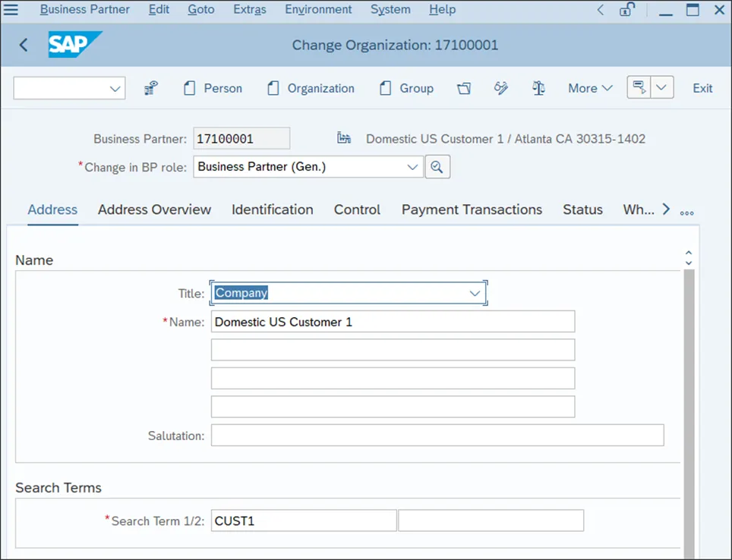Open the System menu
The width and height of the screenshot is (732, 560).
coord(390,9)
